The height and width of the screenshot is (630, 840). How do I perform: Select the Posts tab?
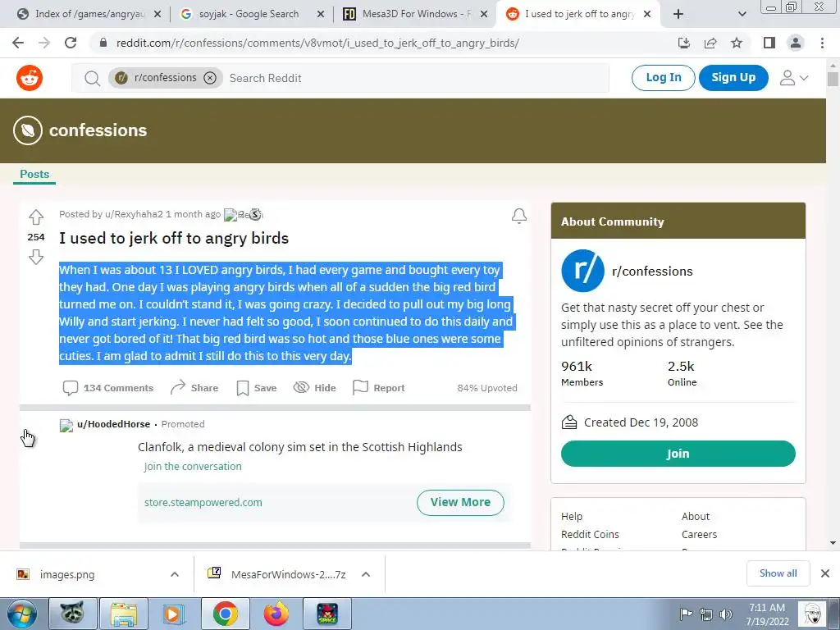pyautogui.click(x=34, y=174)
